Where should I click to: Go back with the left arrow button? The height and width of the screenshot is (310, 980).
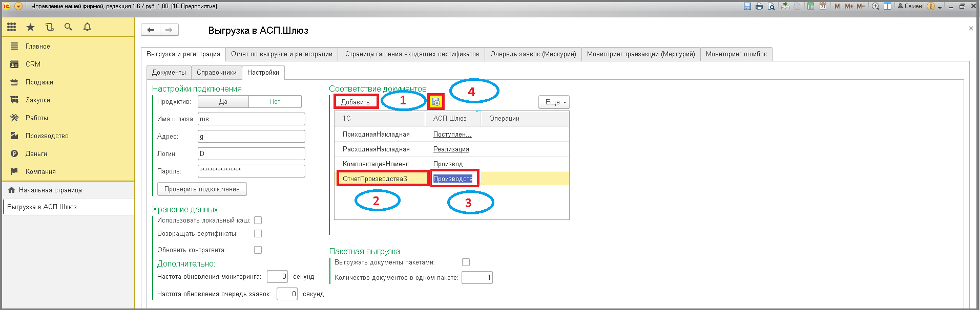(x=151, y=30)
